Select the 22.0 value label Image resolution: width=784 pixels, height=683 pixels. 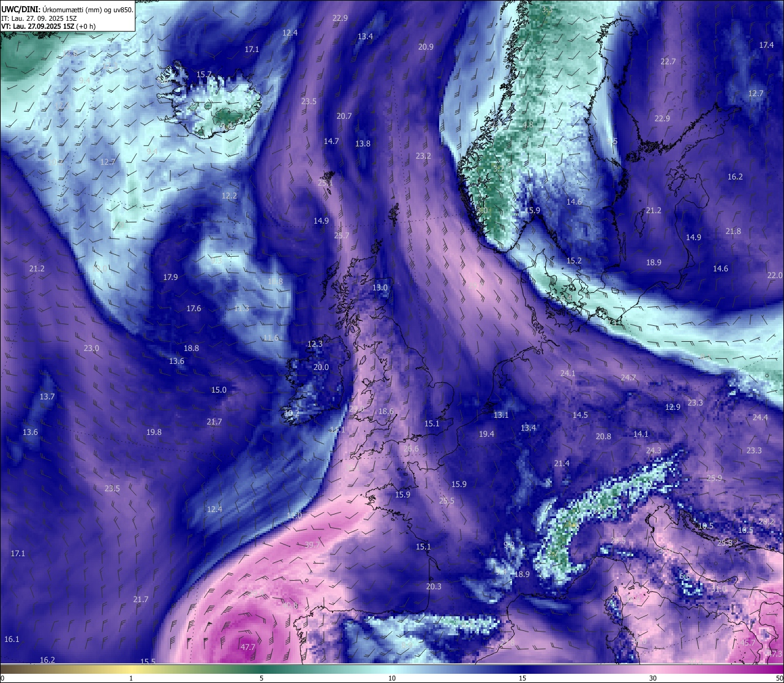click(775, 275)
